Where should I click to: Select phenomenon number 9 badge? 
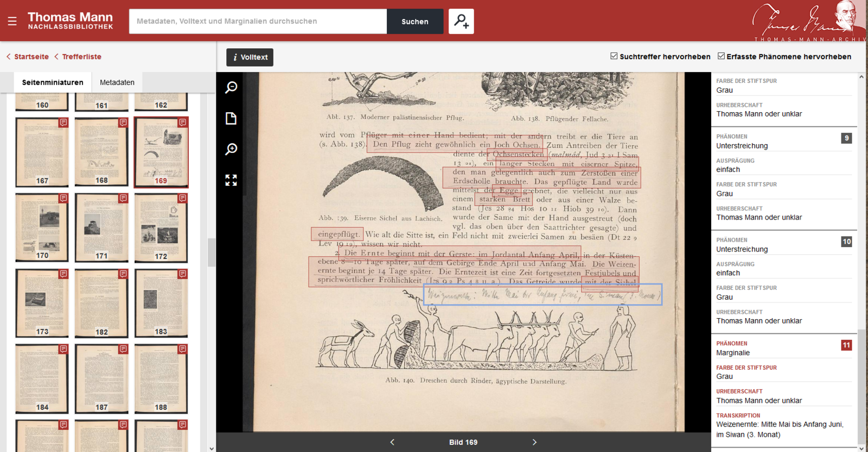(x=846, y=138)
